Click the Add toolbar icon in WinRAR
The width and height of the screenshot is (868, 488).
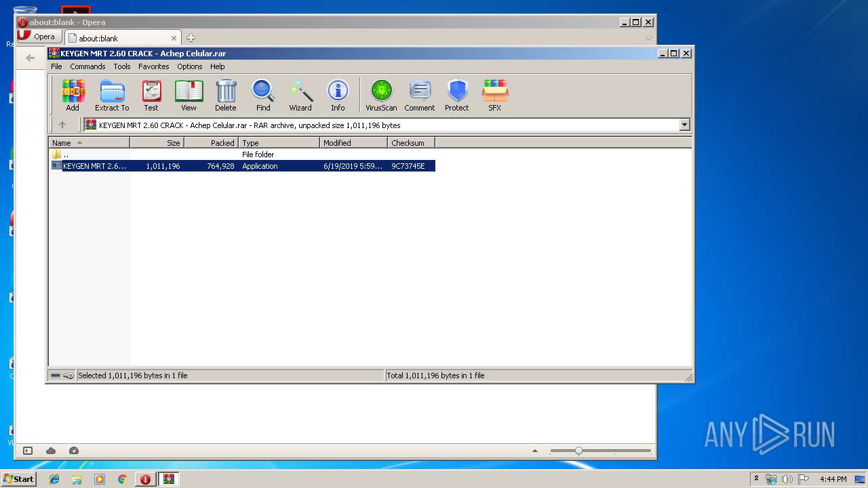[x=73, y=95]
